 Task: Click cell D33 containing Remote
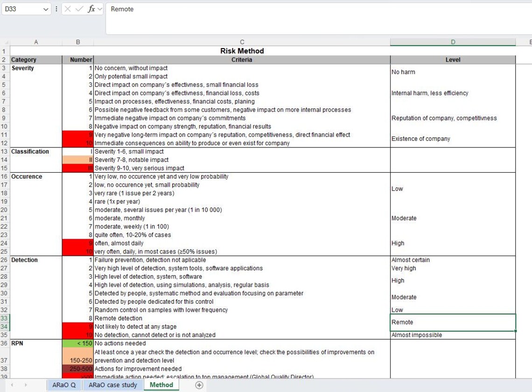click(453, 322)
